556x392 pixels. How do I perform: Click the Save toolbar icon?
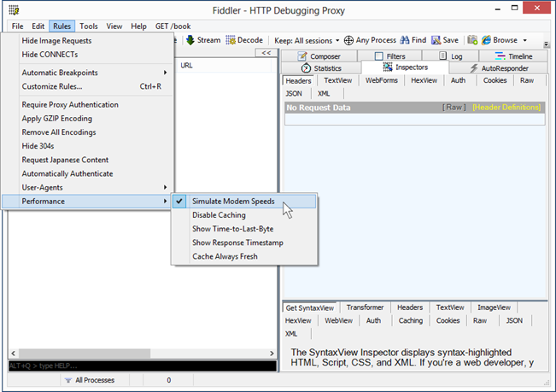pos(436,40)
